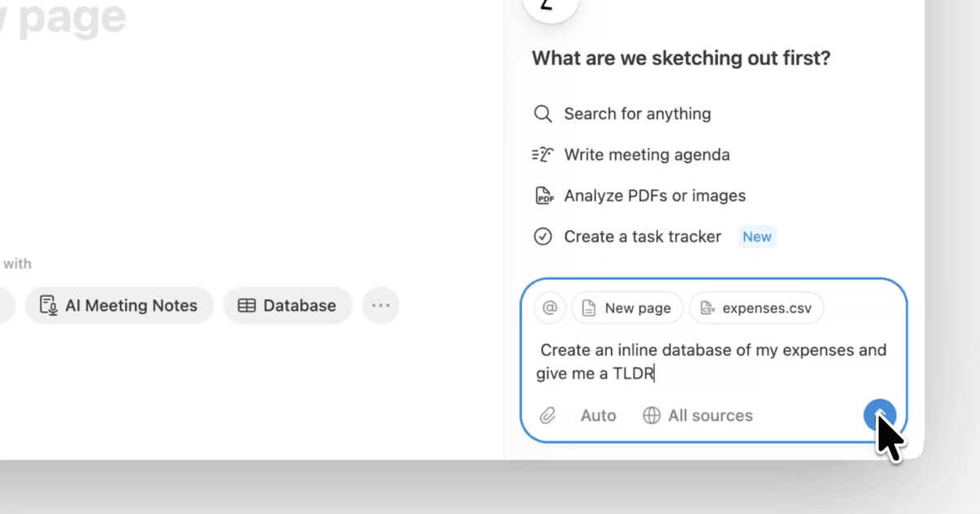Screen dimensions: 980x514
Task: Toggle the Database template option
Action: [287, 305]
